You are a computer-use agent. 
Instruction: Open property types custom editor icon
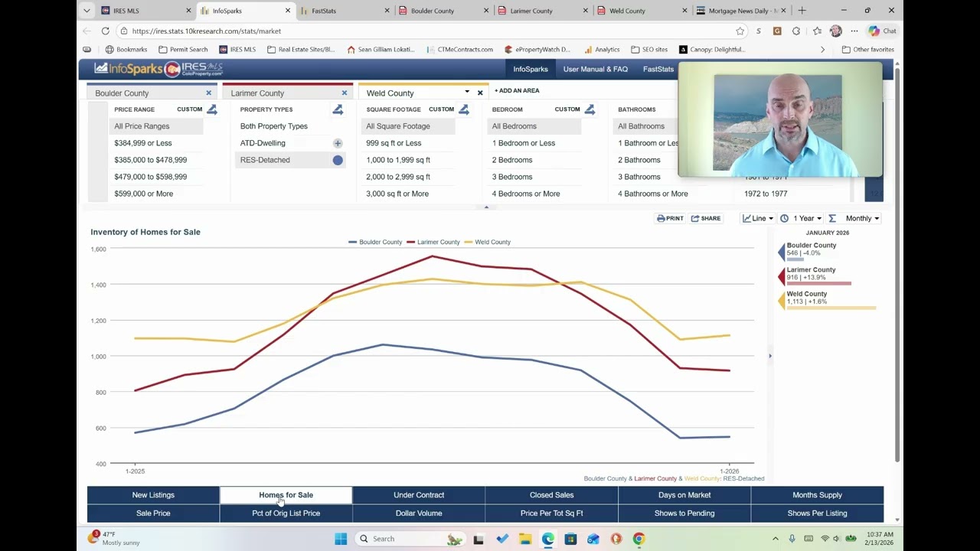point(338,109)
